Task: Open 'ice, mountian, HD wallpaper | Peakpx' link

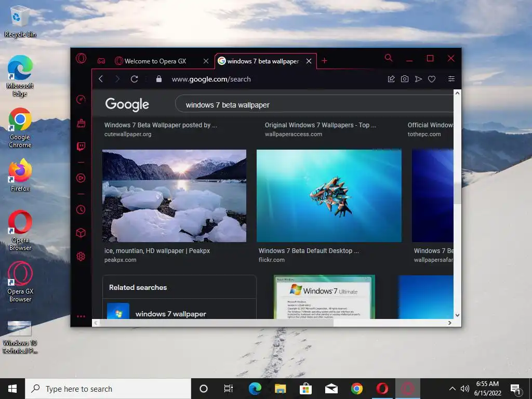Action: point(157,251)
